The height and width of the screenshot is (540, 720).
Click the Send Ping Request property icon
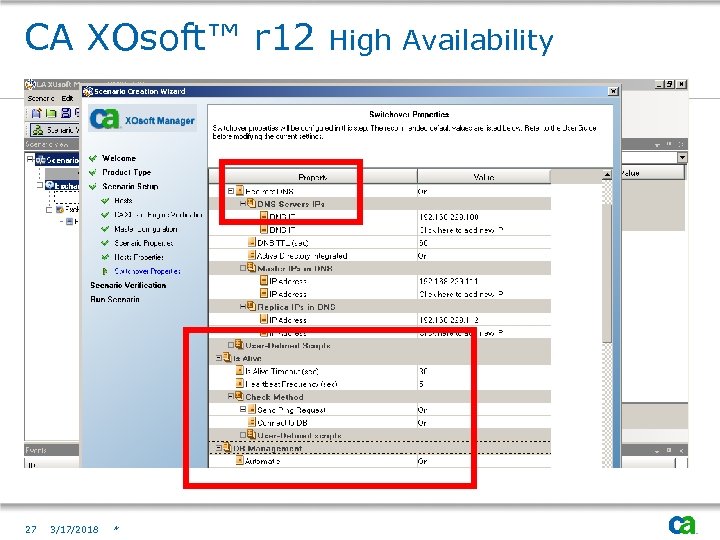point(251,409)
